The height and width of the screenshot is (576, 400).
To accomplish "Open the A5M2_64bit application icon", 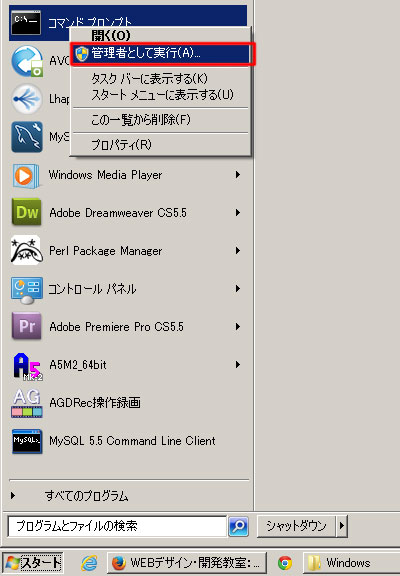I will [27, 366].
